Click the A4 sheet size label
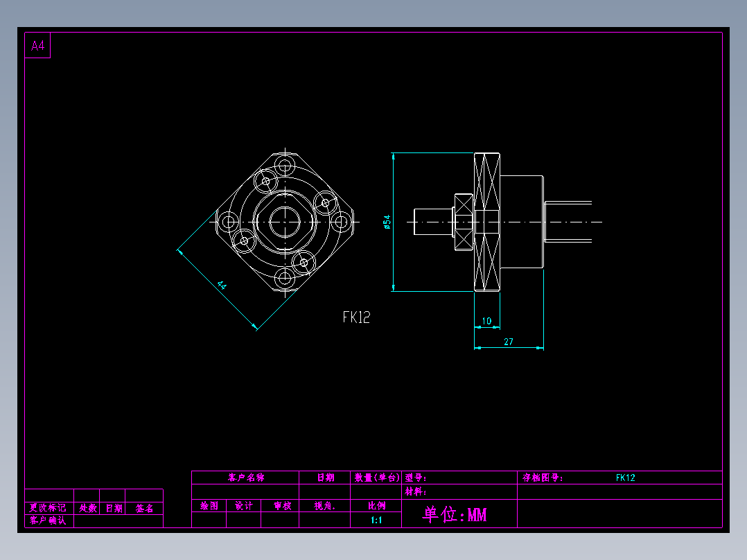This screenshot has width=747, height=560. (x=37, y=46)
